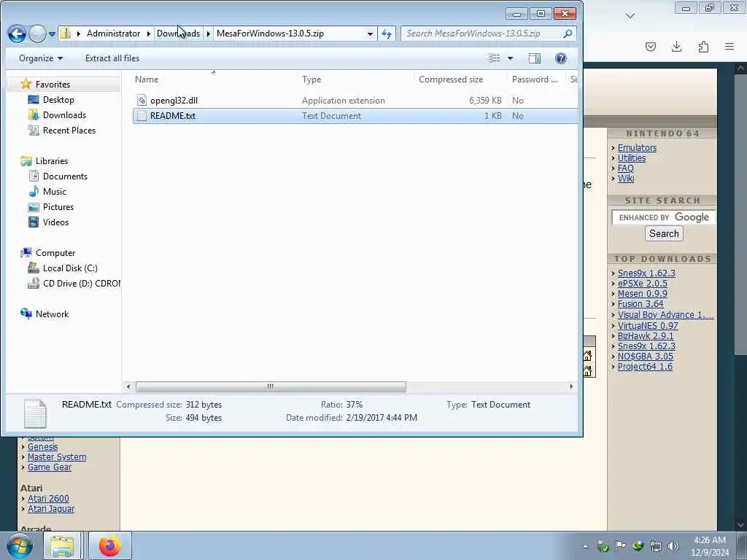Click the README.txt file icon
Image resolution: width=747 pixels, height=560 pixels.
click(x=142, y=116)
